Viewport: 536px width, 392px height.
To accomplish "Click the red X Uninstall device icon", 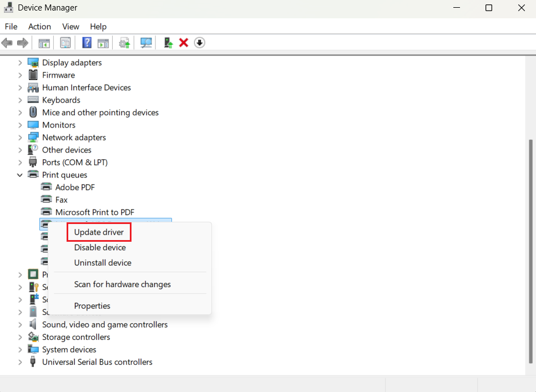I will (184, 43).
